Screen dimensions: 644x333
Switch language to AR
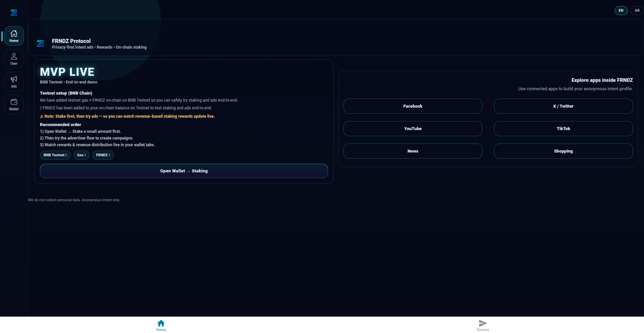637,11
